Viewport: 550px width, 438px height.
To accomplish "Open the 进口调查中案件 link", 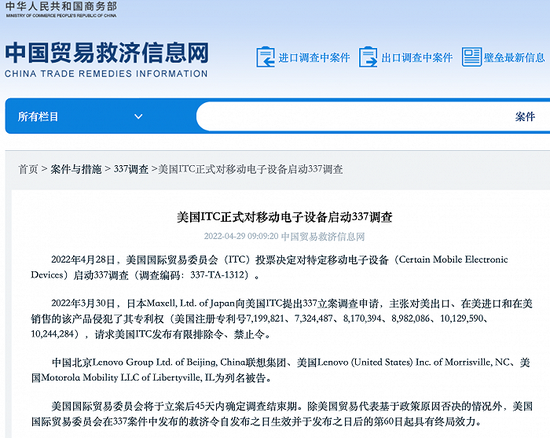I will (314, 58).
